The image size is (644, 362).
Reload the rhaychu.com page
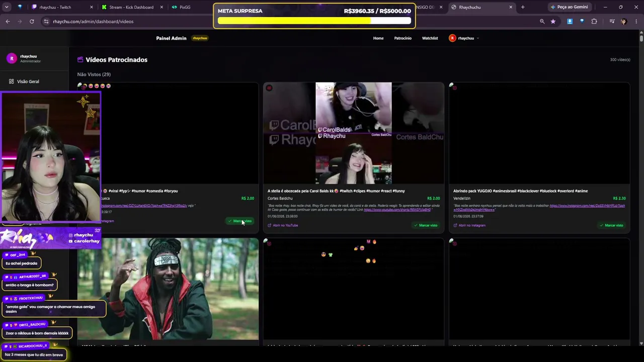tap(32, 22)
